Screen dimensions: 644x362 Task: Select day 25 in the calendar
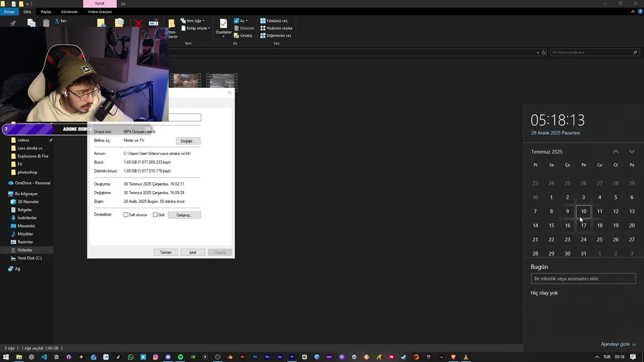tap(600, 239)
